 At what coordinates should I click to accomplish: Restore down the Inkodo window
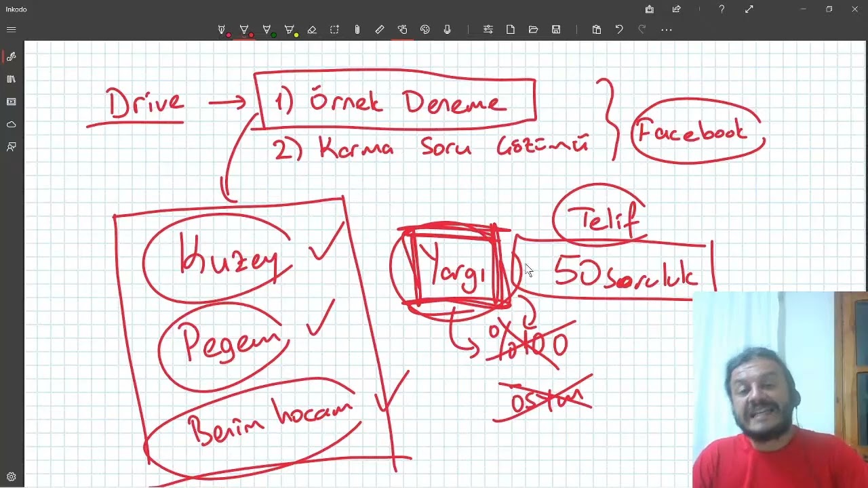(829, 9)
